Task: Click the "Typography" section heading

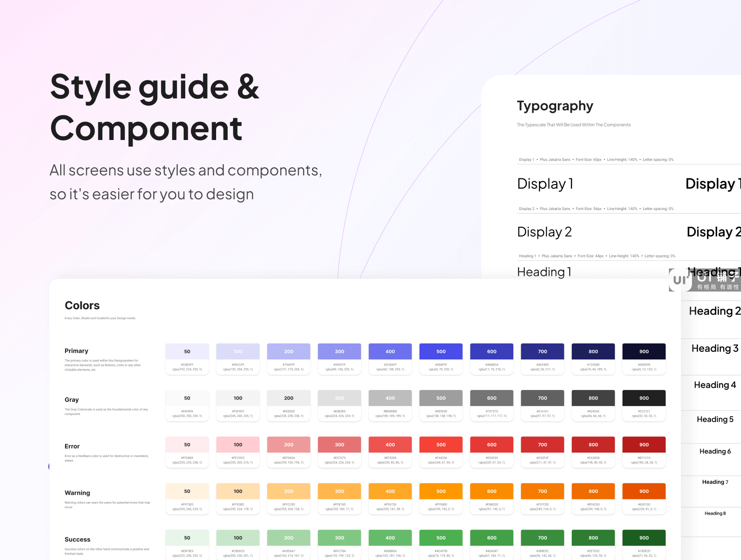Action: tap(555, 107)
